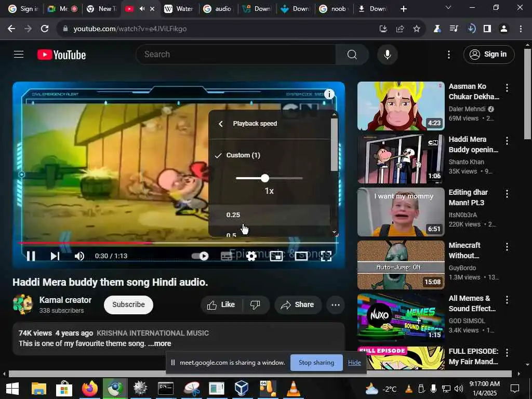Screen dimensions: 532x399
Task: Switch to the Water Wikipedia tab
Action: coord(179,9)
